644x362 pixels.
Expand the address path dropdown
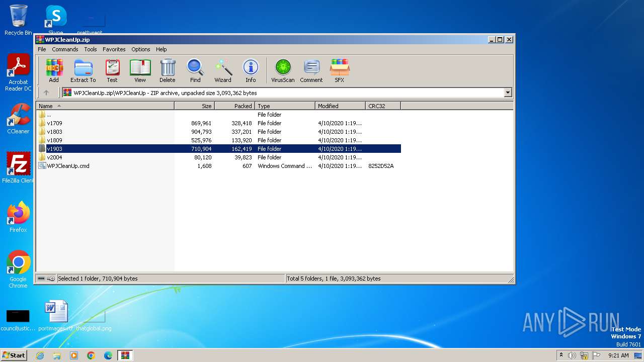pyautogui.click(x=508, y=93)
